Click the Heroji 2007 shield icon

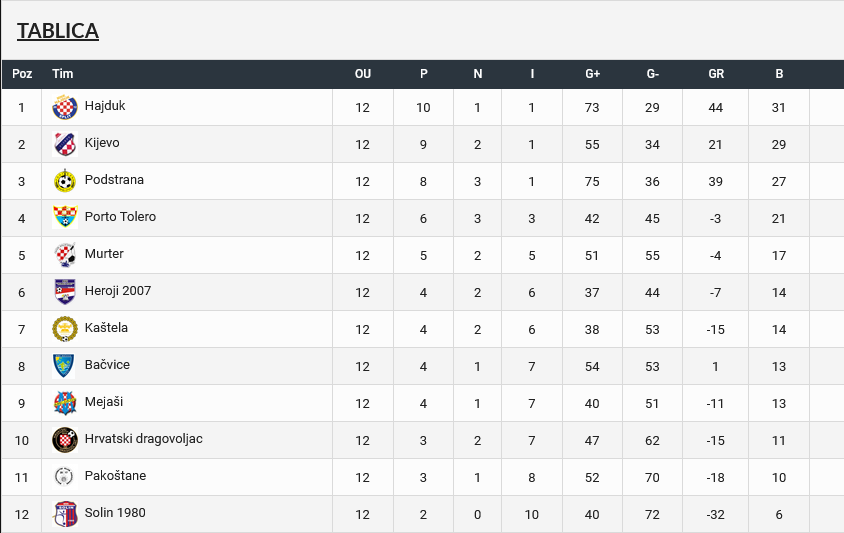tap(65, 292)
